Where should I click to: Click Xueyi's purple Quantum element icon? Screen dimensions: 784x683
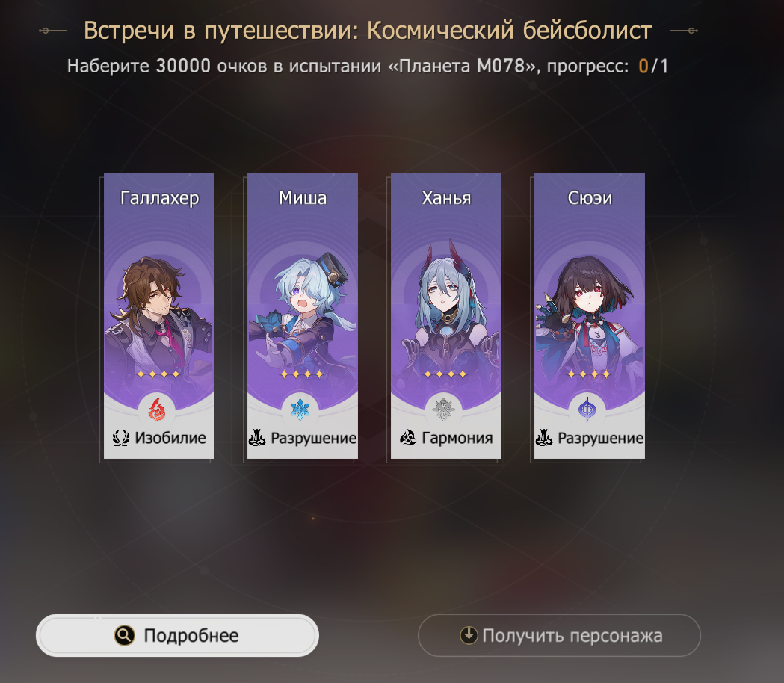click(587, 410)
